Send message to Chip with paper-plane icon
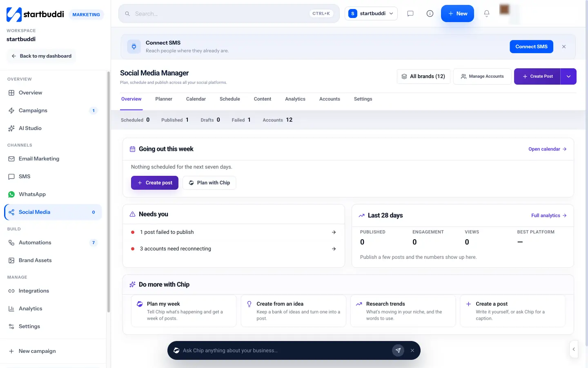This screenshot has width=588, height=368. tap(398, 350)
